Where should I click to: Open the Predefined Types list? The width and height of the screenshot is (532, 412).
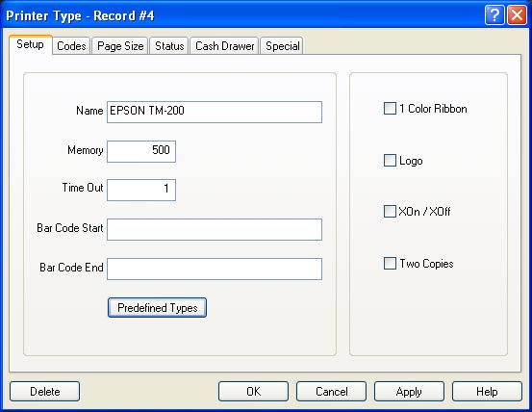(157, 307)
